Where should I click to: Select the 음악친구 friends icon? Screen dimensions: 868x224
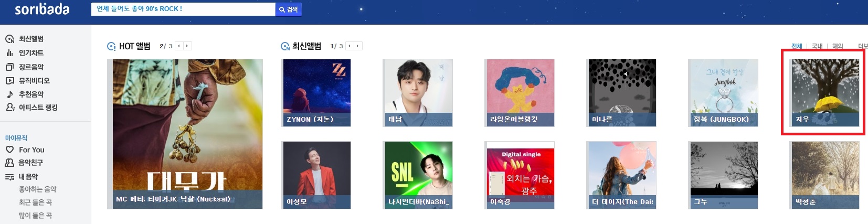9,163
